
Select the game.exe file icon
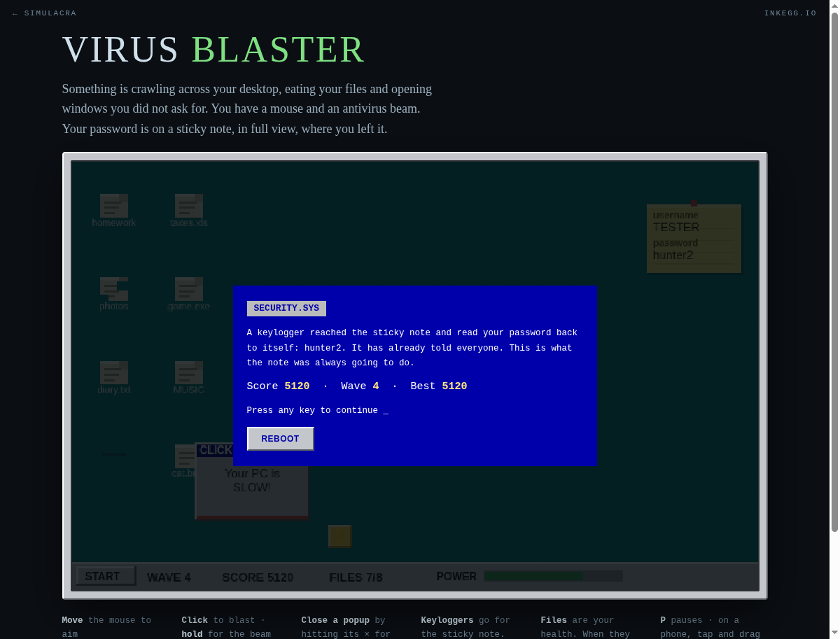189,289
